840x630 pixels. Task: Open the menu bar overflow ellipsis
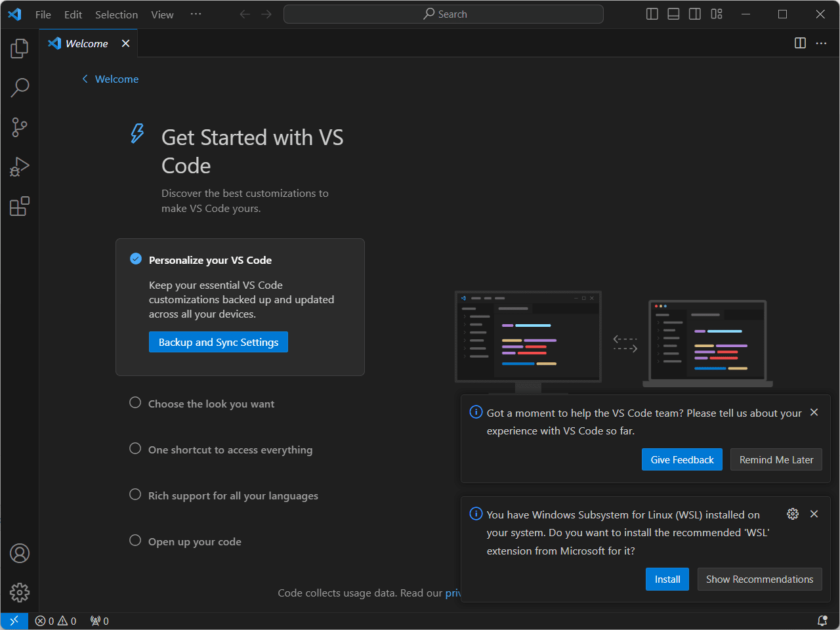point(196,14)
